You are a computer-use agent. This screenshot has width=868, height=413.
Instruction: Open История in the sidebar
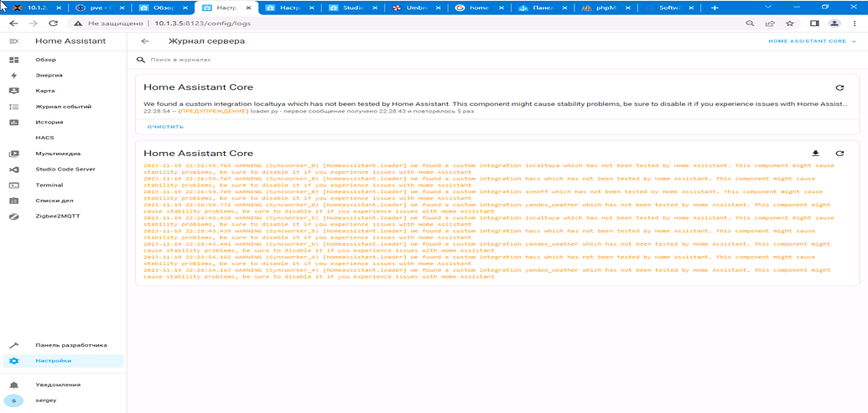tap(63, 122)
